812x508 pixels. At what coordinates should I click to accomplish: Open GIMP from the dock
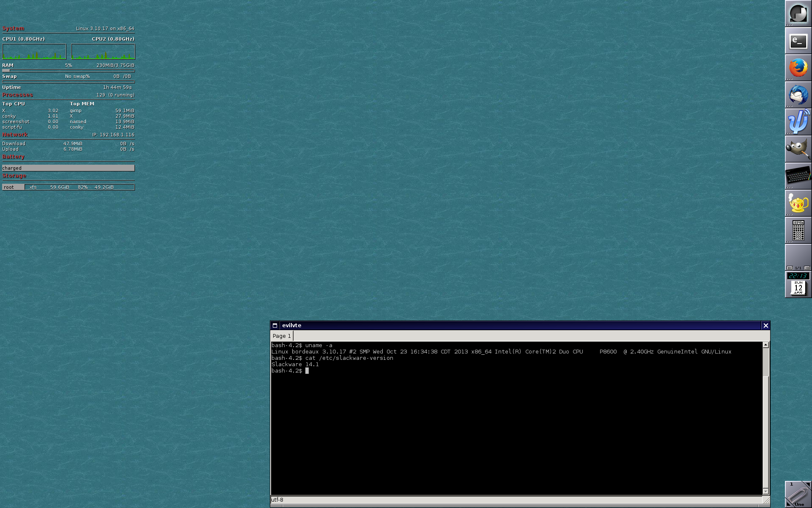coord(798,149)
